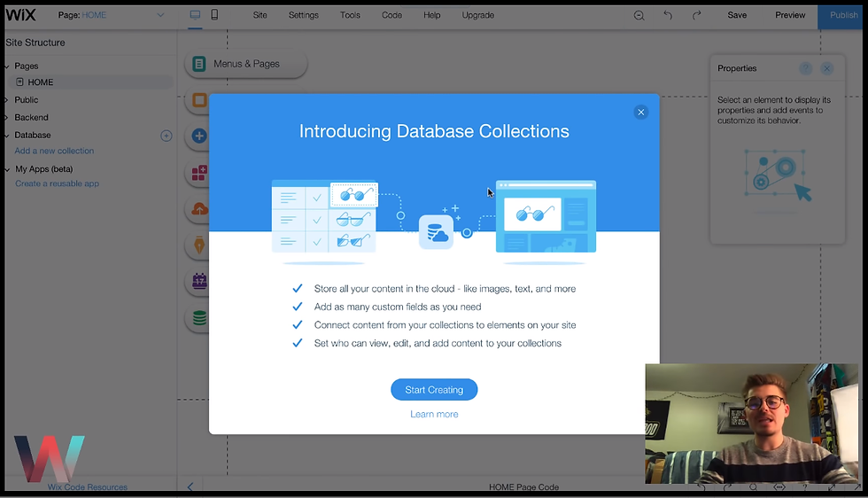868x498 pixels.
Task: Open Menus & Pages panel button
Action: pyautogui.click(x=245, y=64)
